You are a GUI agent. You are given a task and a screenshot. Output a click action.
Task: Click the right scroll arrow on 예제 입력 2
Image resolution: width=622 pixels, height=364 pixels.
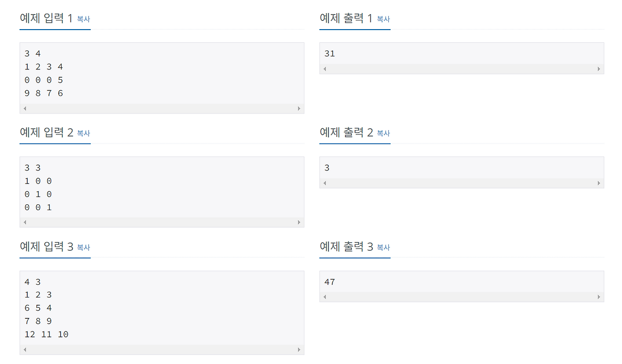point(299,222)
